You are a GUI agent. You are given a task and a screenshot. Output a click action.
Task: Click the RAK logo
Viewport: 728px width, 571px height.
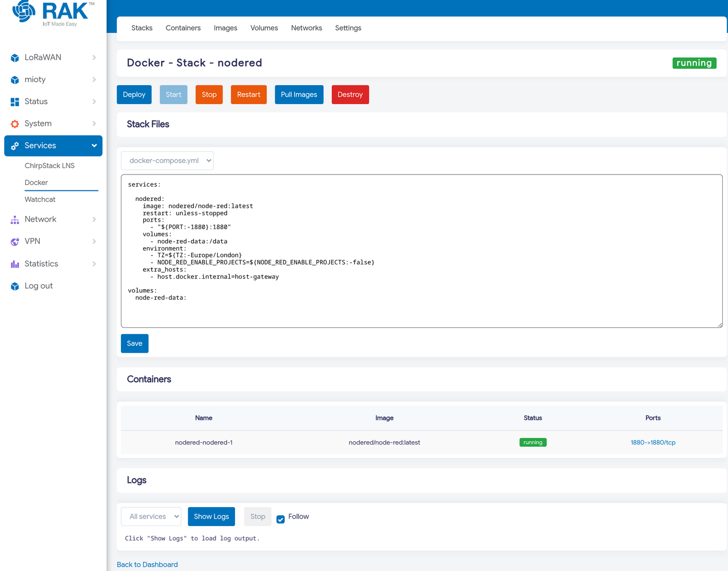point(53,13)
